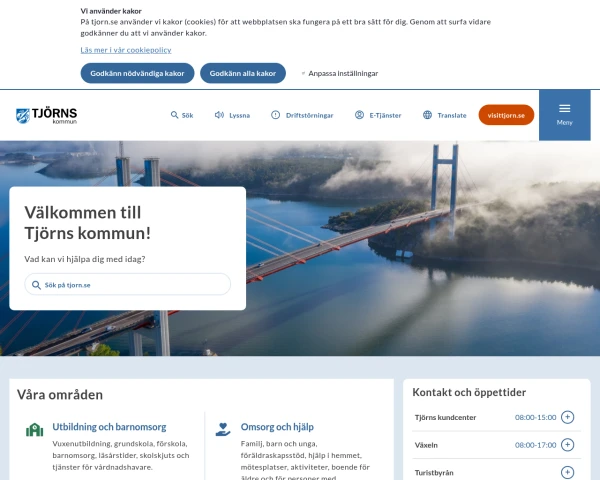Image resolution: width=600 pixels, height=480 pixels.
Task: Click the Omsorg och hjälp heart-hand icon
Action: (x=223, y=429)
